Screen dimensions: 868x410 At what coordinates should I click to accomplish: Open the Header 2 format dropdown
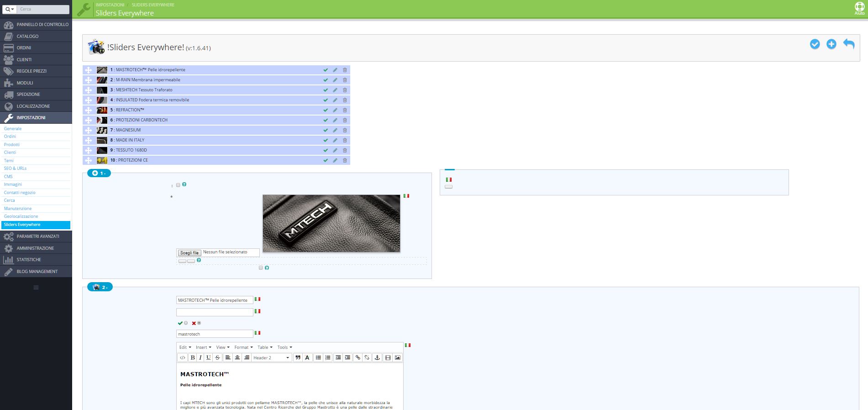pyautogui.click(x=272, y=358)
